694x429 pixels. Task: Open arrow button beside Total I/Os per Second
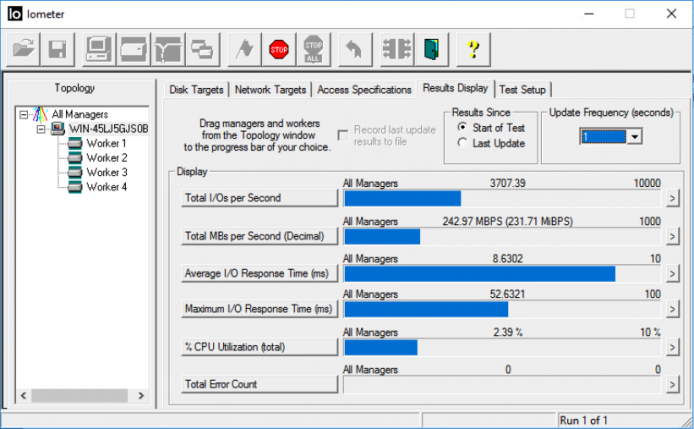pos(672,198)
